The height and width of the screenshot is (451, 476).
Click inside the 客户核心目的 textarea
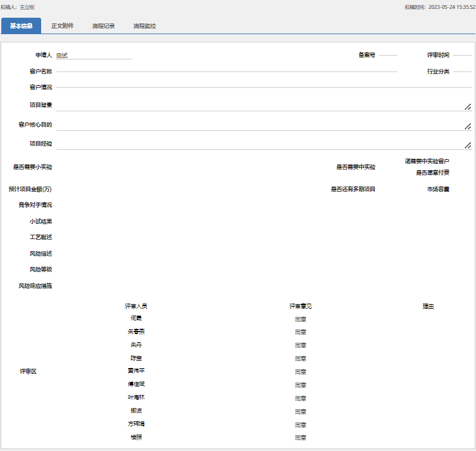click(x=264, y=125)
